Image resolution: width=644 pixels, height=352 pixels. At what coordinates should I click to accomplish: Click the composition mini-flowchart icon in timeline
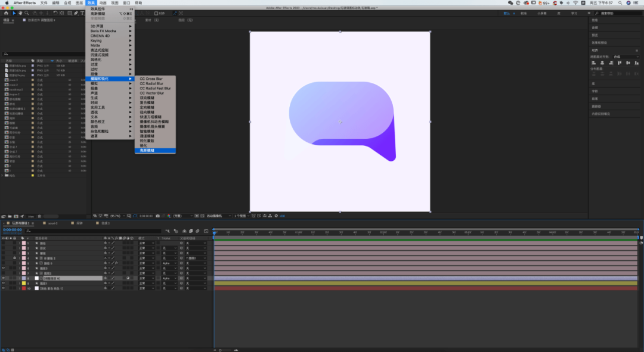[167, 231]
